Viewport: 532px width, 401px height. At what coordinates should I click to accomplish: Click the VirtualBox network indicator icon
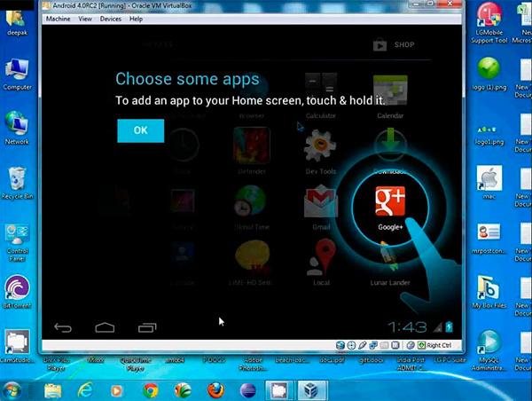tap(373, 345)
